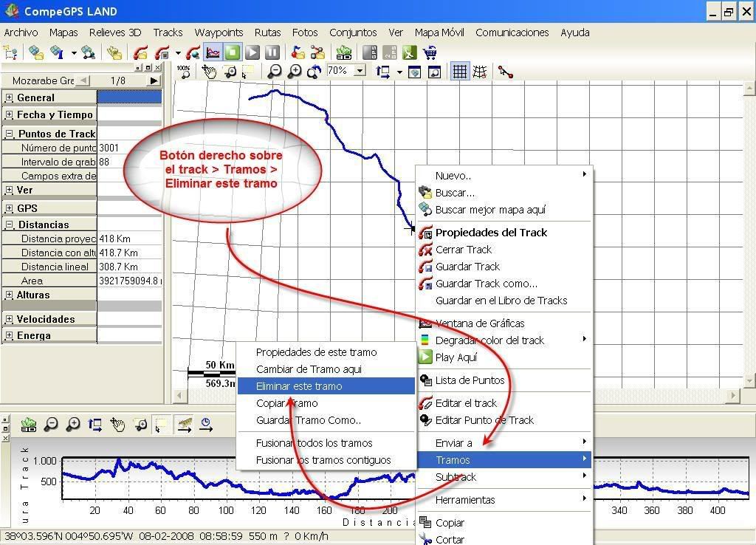Expand the Fecha y Tiempo section
Viewport: 756px width, 545px height.
pyautogui.click(x=9, y=114)
